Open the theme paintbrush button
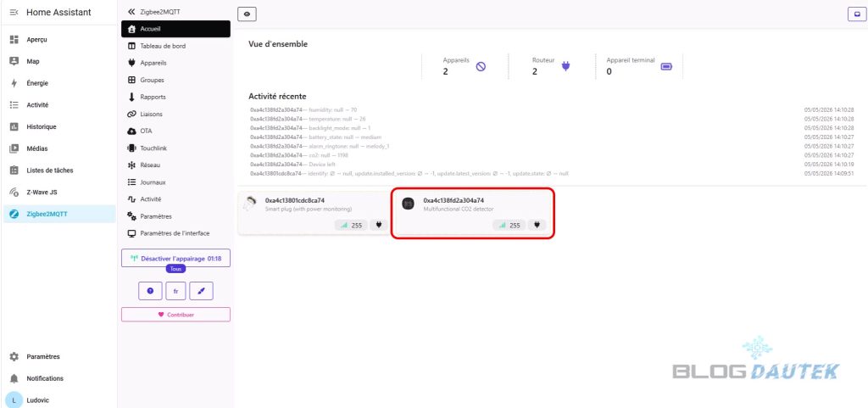 pos(201,291)
